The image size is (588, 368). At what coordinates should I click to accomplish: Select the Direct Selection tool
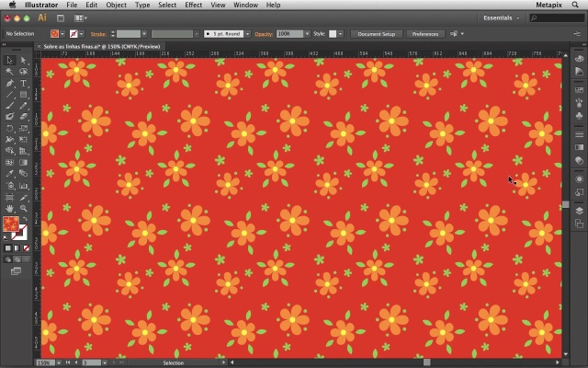[23, 60]
